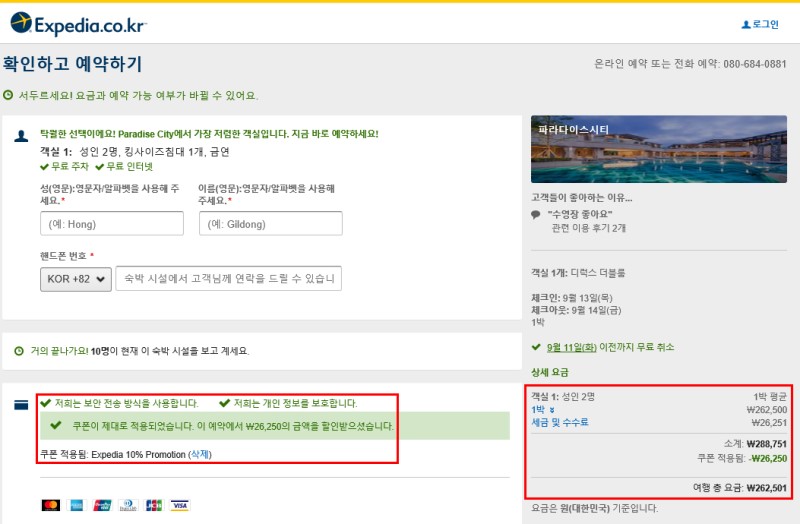Click the clock icon beside 거의 끝나가요 message
This screenshot has height=524, width=800.
19,351
